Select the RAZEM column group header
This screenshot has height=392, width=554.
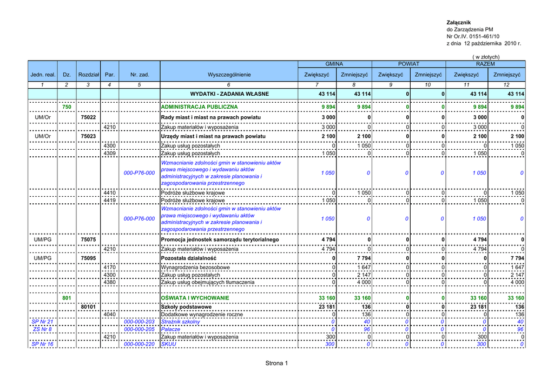[486, 64]
